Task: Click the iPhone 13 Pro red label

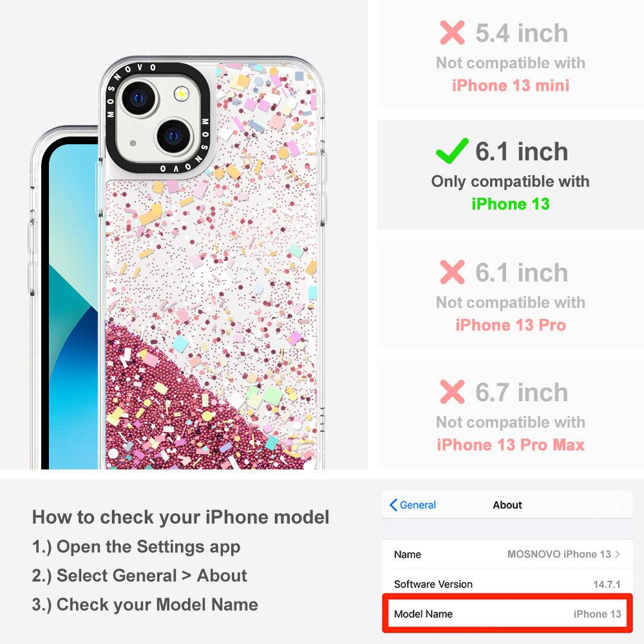Action: pos(511,325)
